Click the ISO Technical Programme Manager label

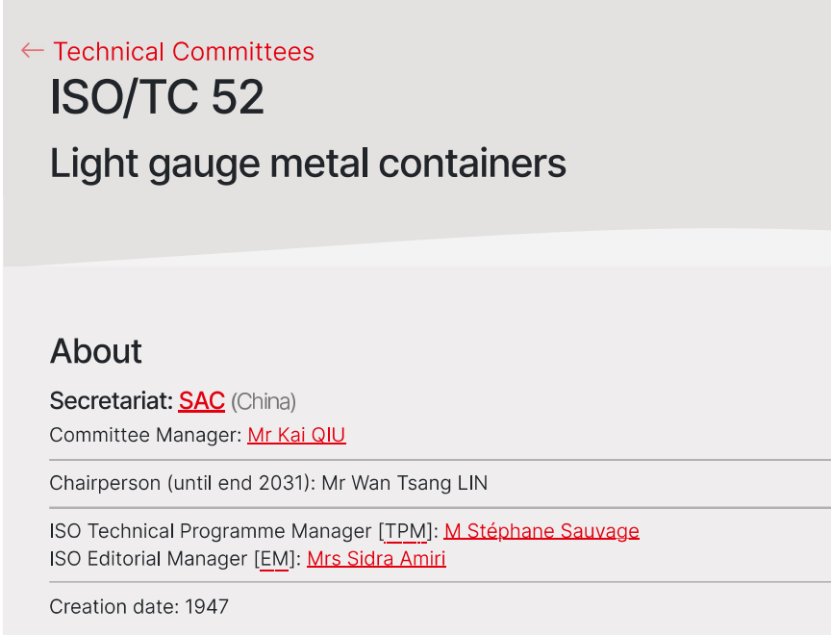pyautogui.click(x=210, y=531)
